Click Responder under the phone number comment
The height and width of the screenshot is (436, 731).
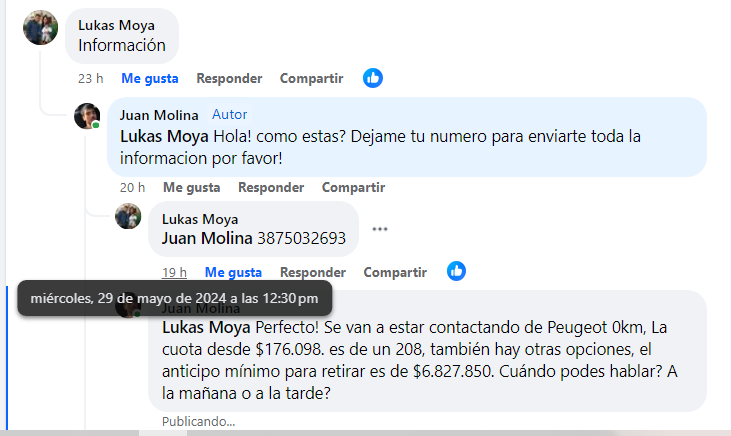pos(313,272)
